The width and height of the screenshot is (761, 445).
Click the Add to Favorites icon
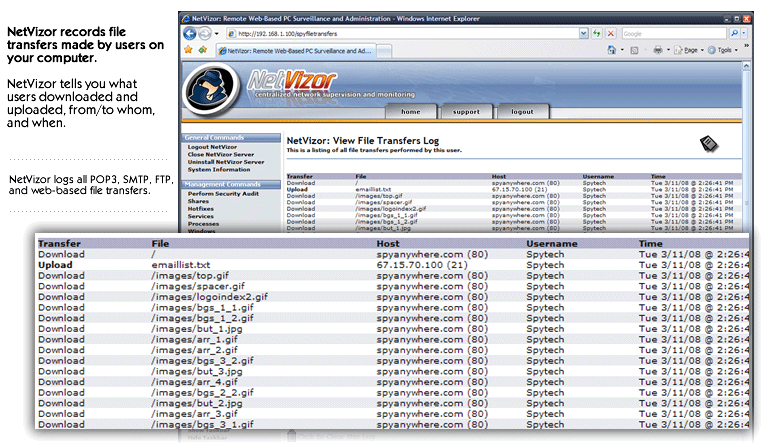tap(204, 49)
